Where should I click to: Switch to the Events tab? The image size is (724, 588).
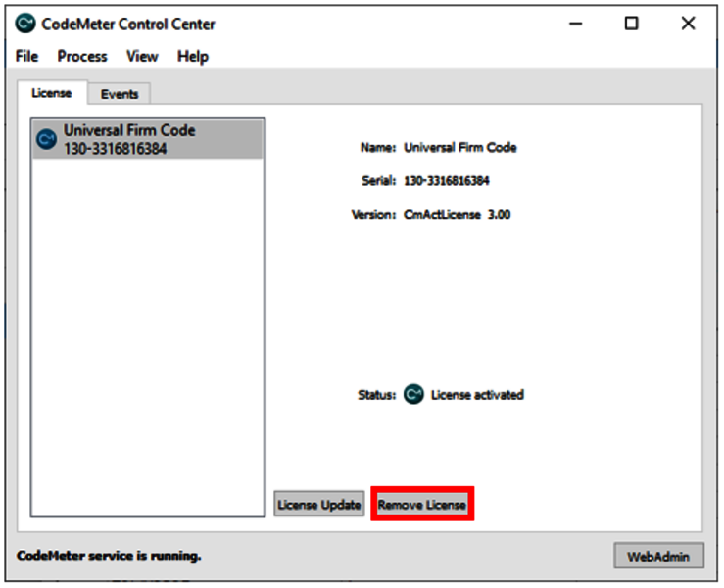click(x=120, y=94)
